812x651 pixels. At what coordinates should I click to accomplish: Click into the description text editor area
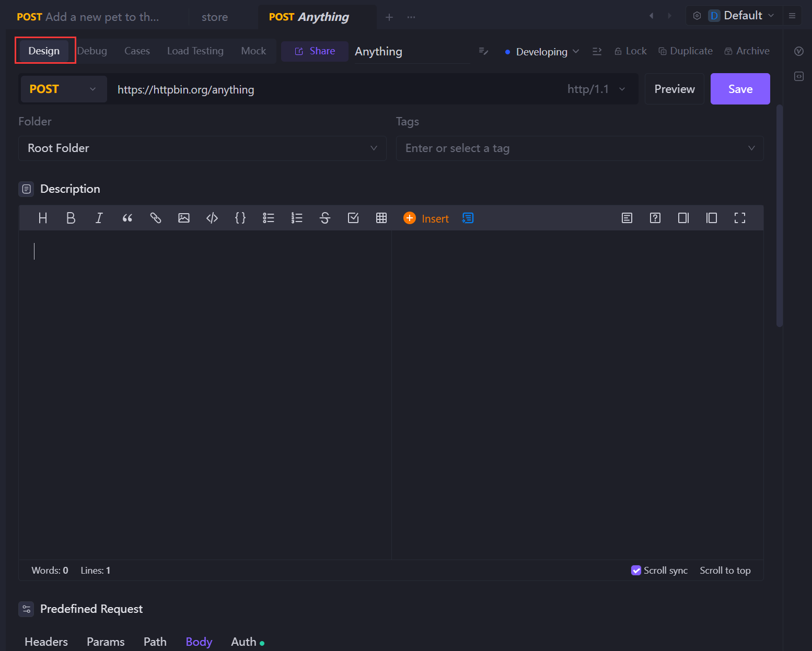coord(205,395)
